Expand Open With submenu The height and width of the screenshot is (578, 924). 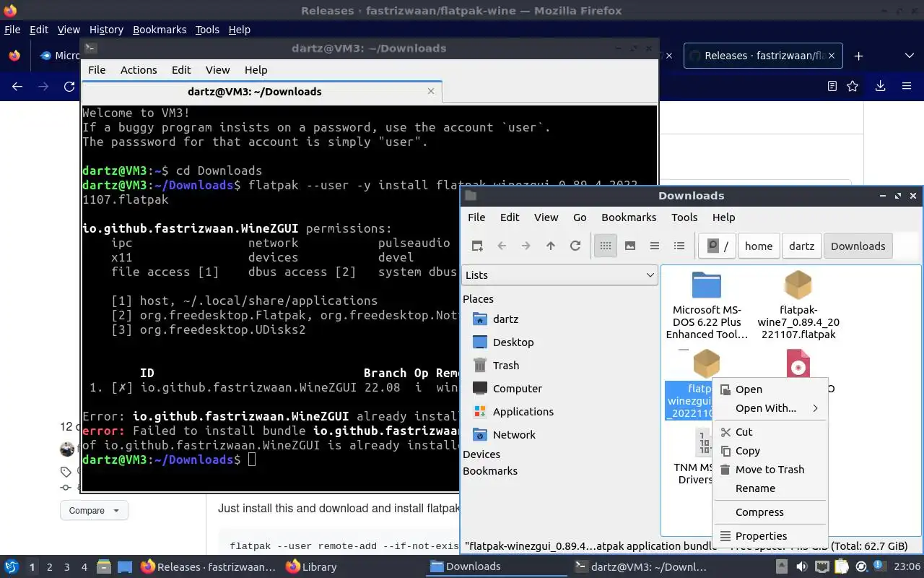pos(770,408)
